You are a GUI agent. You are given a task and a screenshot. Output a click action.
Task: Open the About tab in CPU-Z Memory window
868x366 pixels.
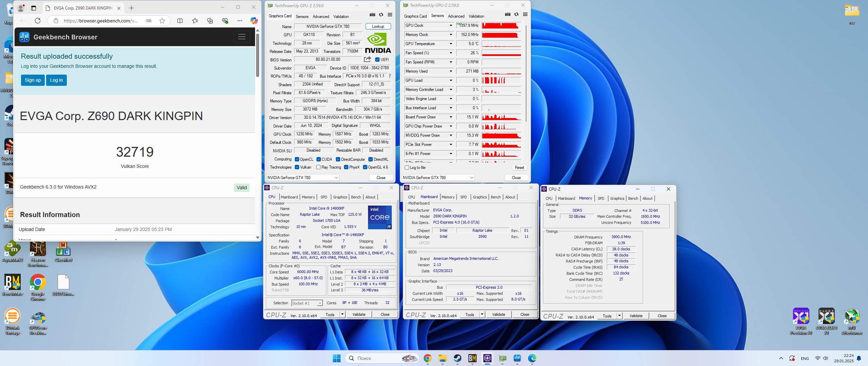click(x=647, y=198)
